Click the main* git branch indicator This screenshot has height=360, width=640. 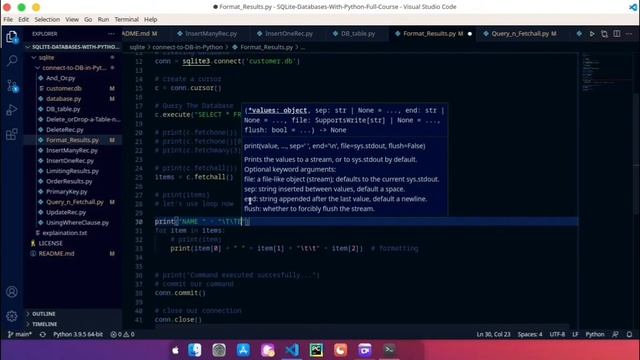click(20, 334)
